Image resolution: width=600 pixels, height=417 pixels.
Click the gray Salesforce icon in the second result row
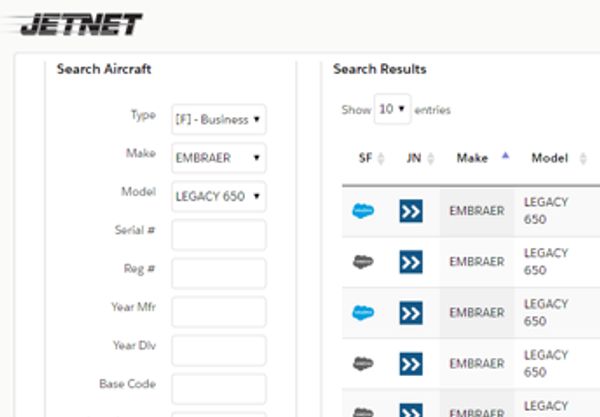(363, 262)
